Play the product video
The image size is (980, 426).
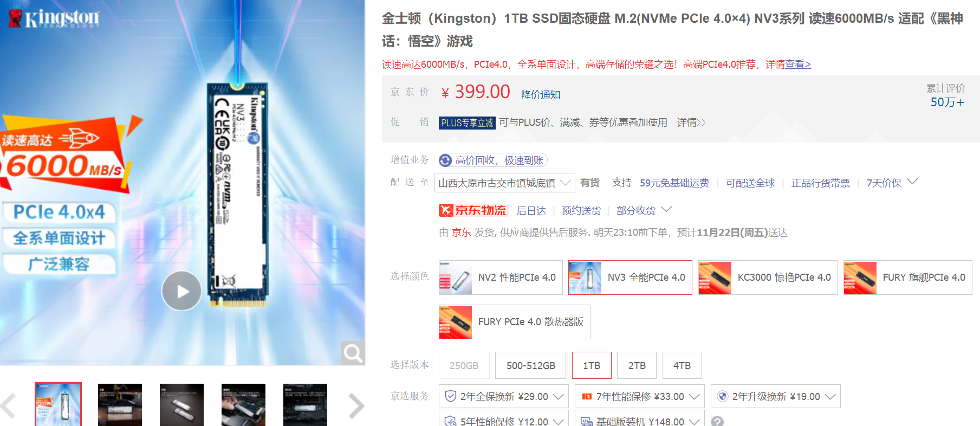point(181,291)
